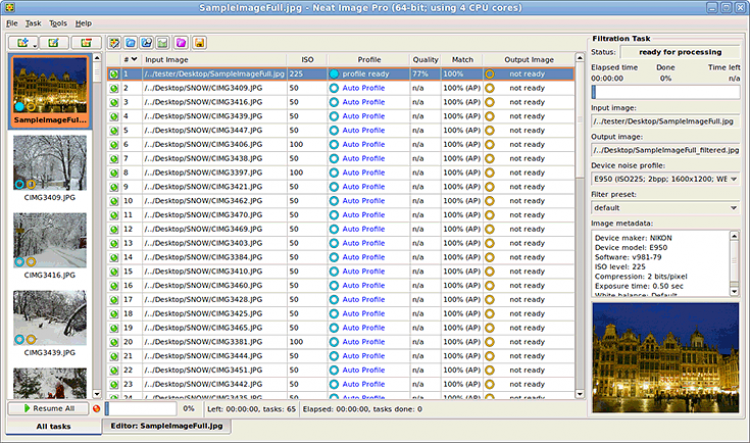This screenshot has width=750, height=443.
Task: Click the green status icon in row 1
Action: pyautogui.click(x=114, y=74)
